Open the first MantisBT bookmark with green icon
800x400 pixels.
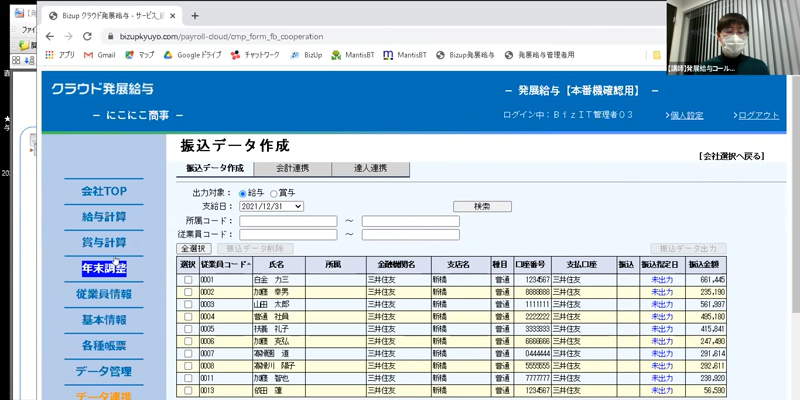pos(353,55)
